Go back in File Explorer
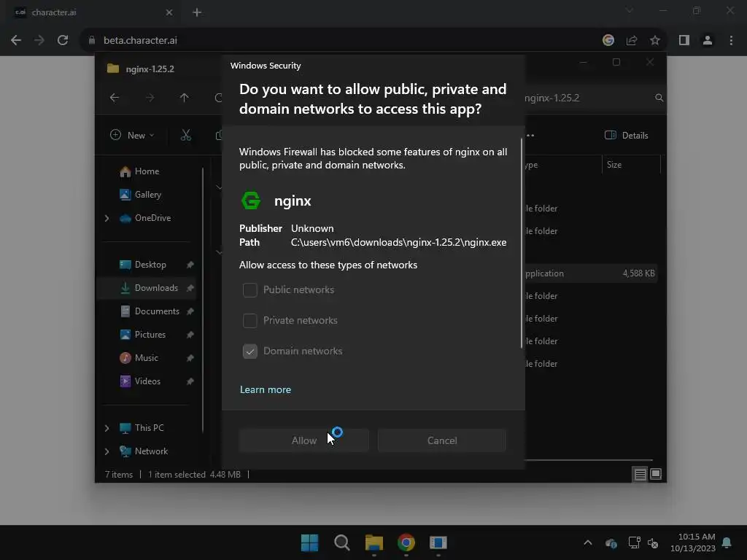This screenshot has width=747, height=560. click(115, 98)
